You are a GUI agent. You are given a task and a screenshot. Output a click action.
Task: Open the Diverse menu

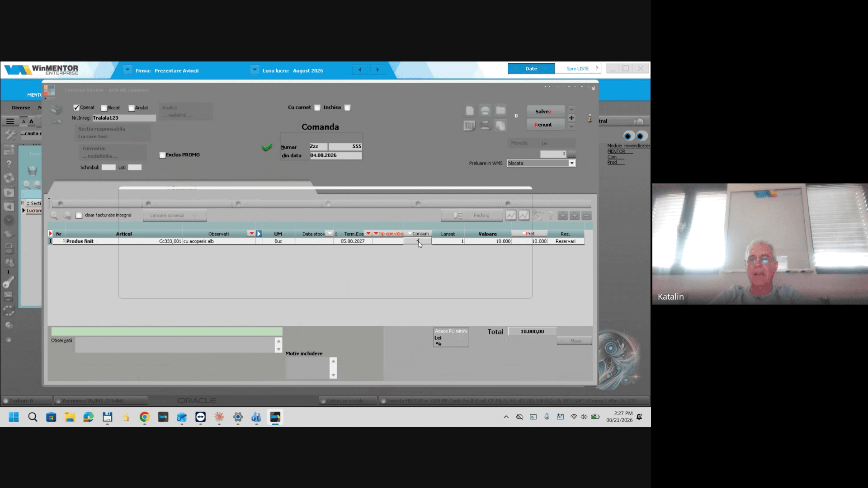click(21, 108)
